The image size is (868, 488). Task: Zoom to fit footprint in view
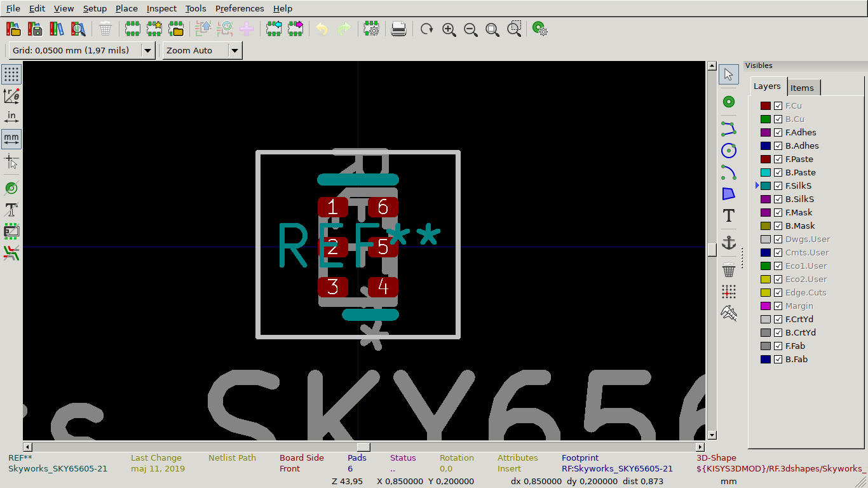(x=492, y=29)
